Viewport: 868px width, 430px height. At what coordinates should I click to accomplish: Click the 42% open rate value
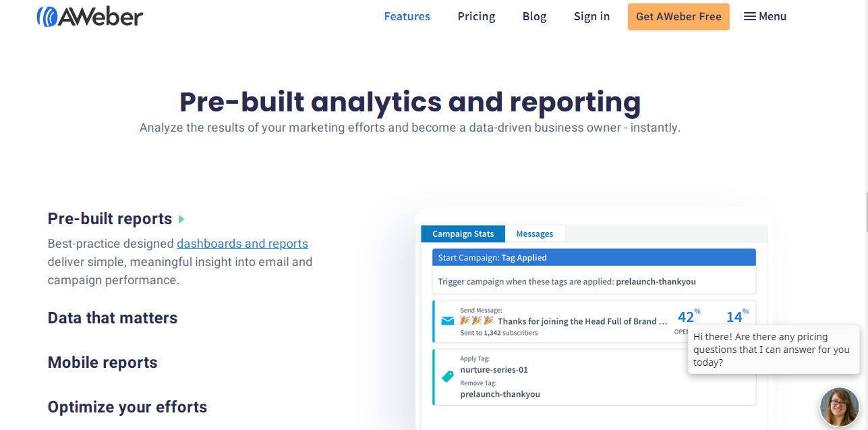pos(689,317)
